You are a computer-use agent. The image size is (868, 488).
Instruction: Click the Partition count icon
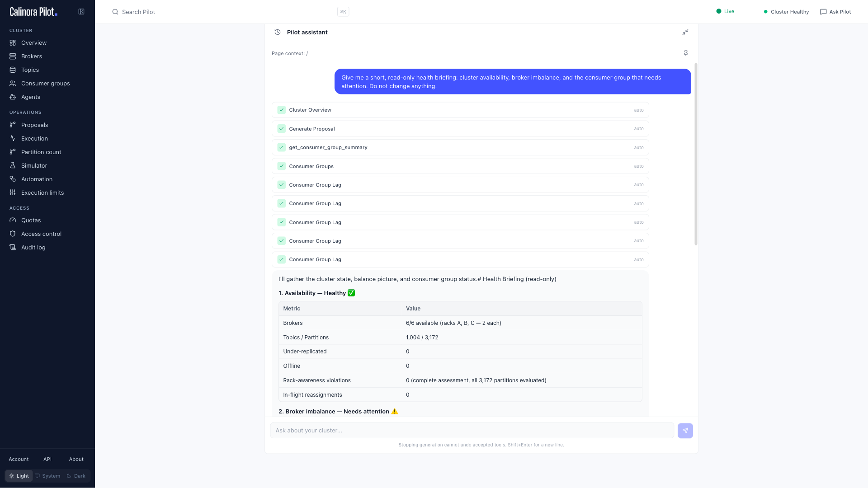click(x=13, y=152)
